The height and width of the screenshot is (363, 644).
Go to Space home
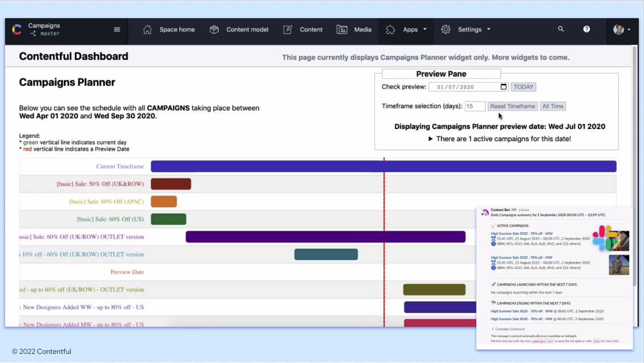coord(177,30)
